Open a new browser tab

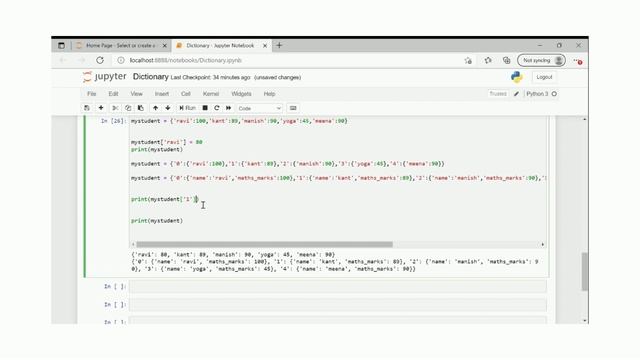click(x=279, y=45)
